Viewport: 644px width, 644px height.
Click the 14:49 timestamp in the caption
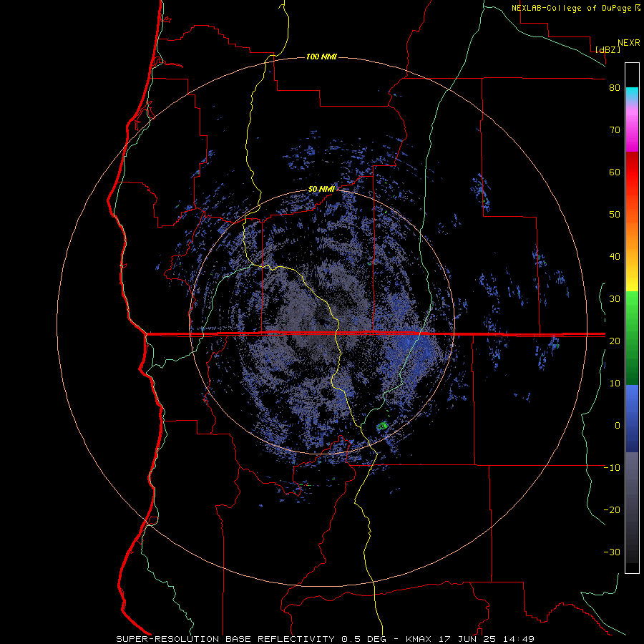(x=520, y=639)
